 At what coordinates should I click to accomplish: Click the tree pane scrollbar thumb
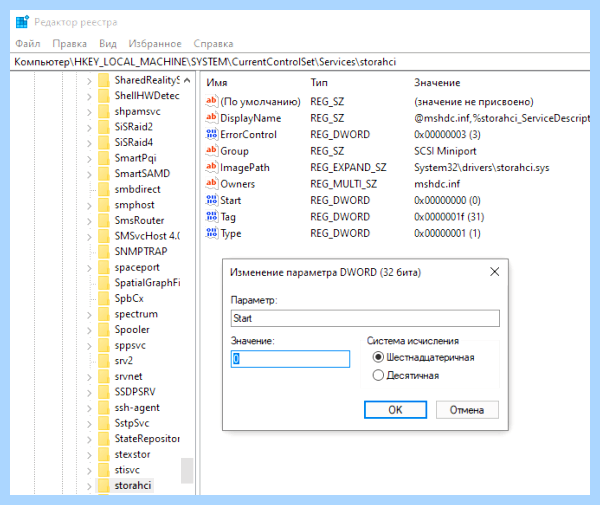[187, 470]
